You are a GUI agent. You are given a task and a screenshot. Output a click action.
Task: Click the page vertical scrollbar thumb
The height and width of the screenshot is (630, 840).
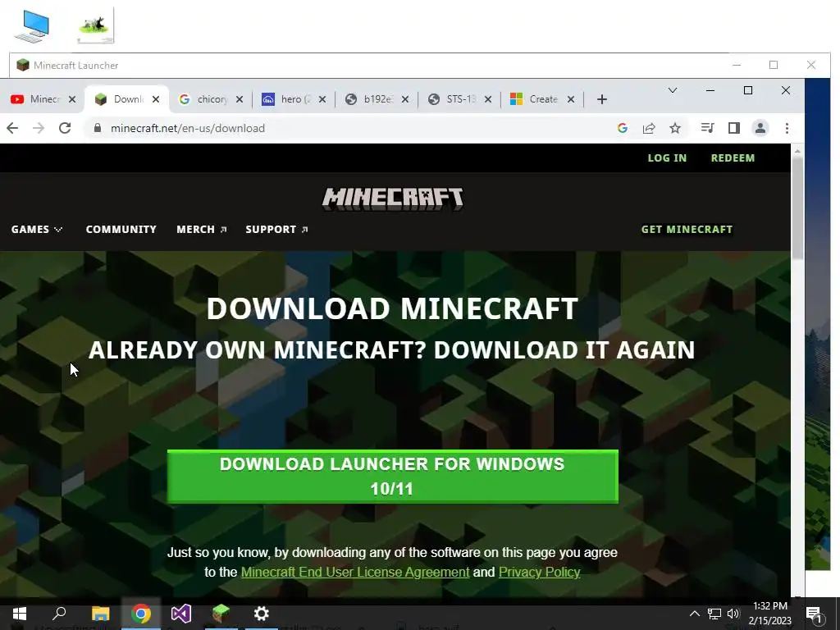[x=797, y=208]
